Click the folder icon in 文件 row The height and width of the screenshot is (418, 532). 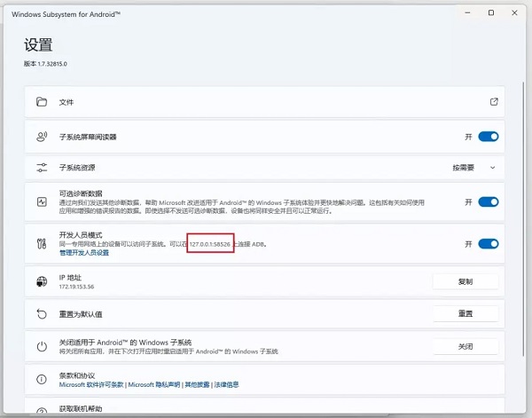41,102
